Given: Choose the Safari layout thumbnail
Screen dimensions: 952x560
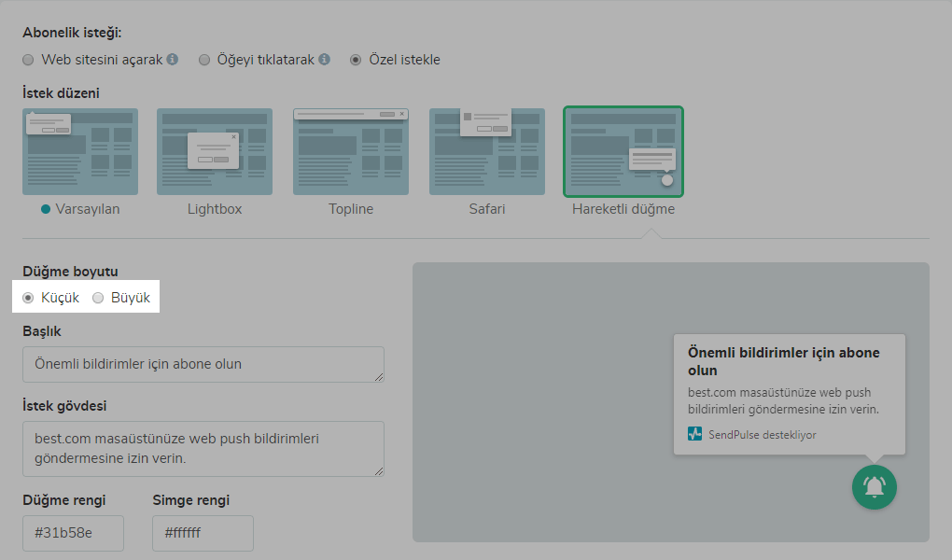Looking at the screenshot, I should tap(487, 152).
